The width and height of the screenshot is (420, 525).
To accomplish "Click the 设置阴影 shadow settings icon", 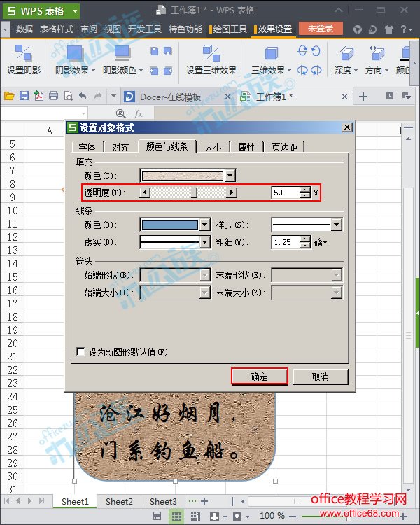I will pos(23,53).
